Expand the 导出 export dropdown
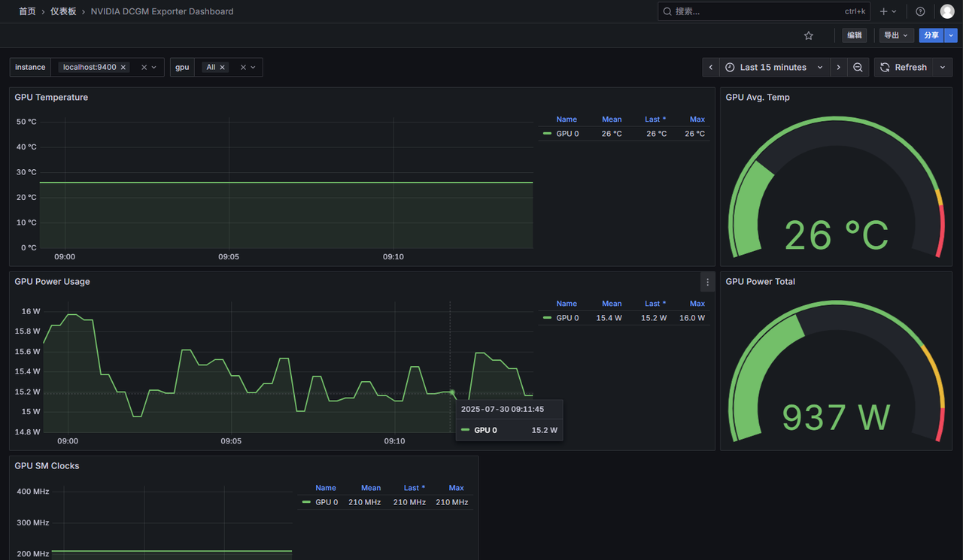This screenshot has width=963, height=560. pos(896,35)
